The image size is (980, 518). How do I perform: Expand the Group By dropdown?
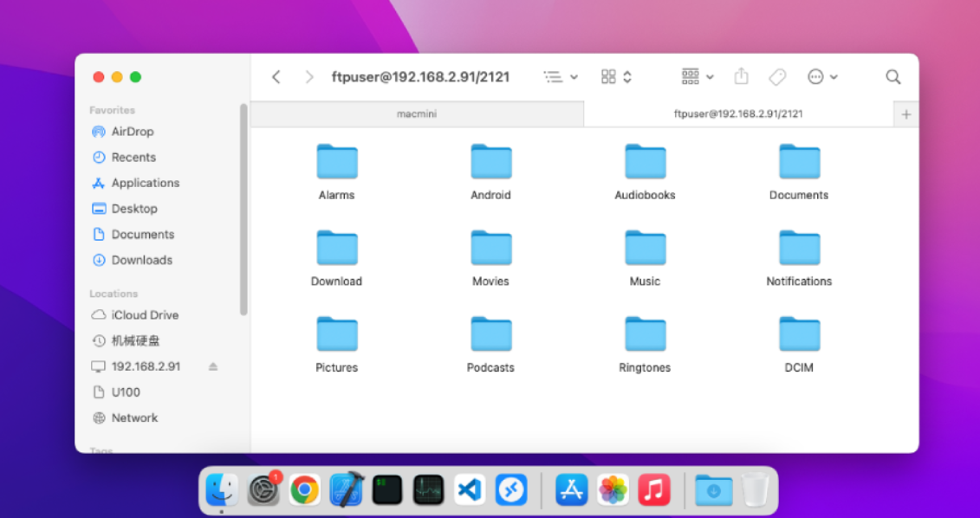pos(697,77)
